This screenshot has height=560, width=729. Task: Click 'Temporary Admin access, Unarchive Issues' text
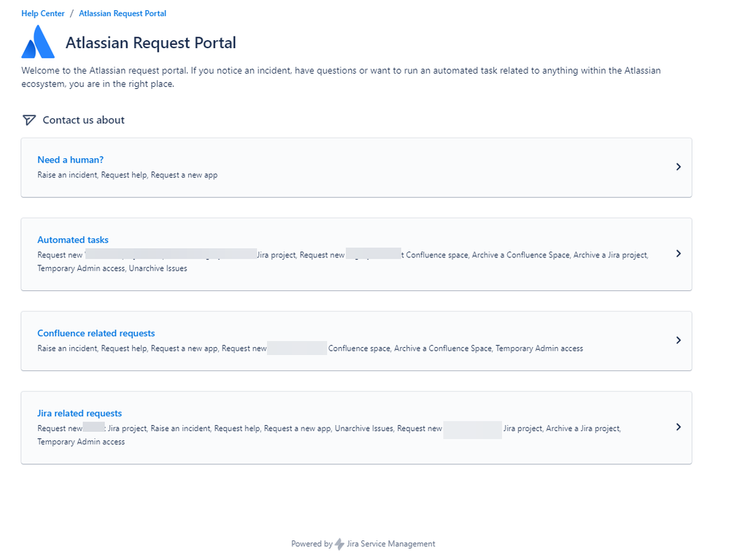[x=112, y=268]
